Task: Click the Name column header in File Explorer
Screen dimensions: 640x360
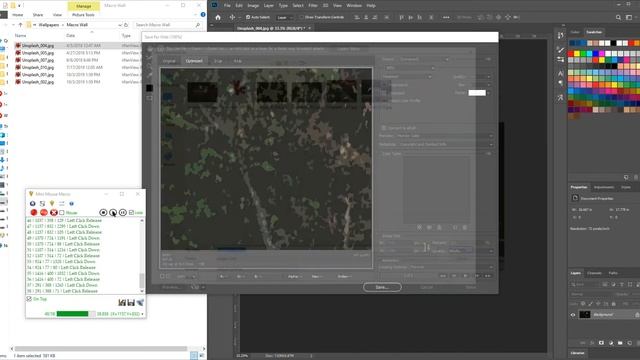Action: click(20, 36)
